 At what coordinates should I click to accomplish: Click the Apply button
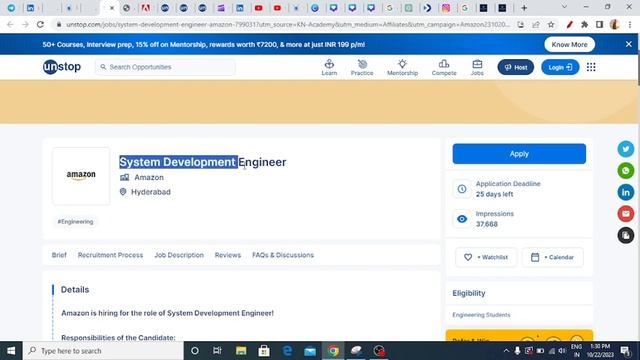(519, 154)
